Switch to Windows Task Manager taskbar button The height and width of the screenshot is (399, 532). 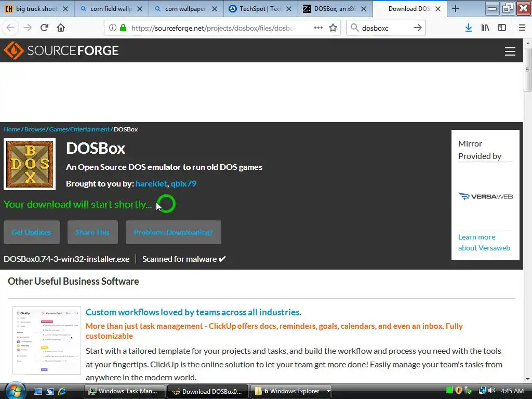coord(125,391)
